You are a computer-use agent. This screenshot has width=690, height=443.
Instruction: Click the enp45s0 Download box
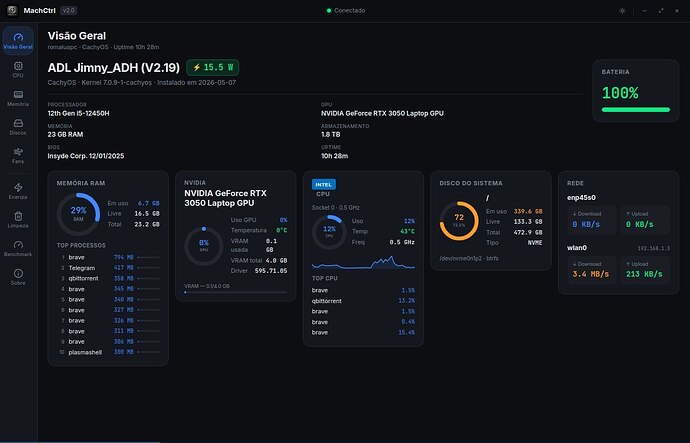click(591, 220)
